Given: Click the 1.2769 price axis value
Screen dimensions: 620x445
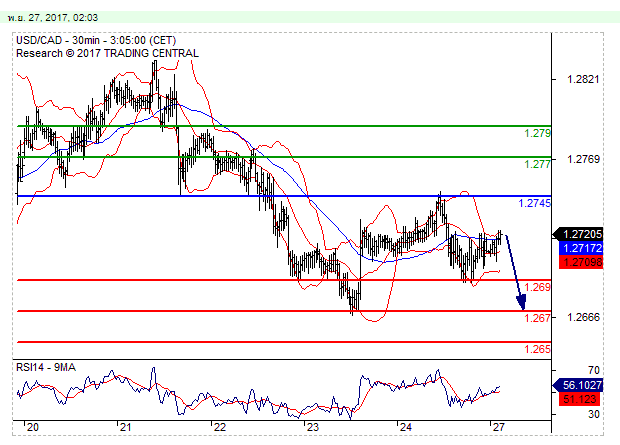Looking at the screenshot, I should [583, 159].
